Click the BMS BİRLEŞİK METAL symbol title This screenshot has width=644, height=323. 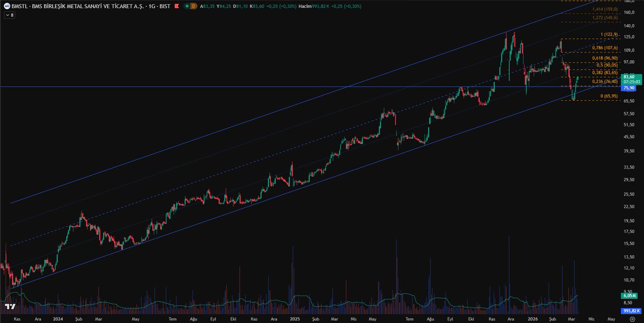coord(79,6)
